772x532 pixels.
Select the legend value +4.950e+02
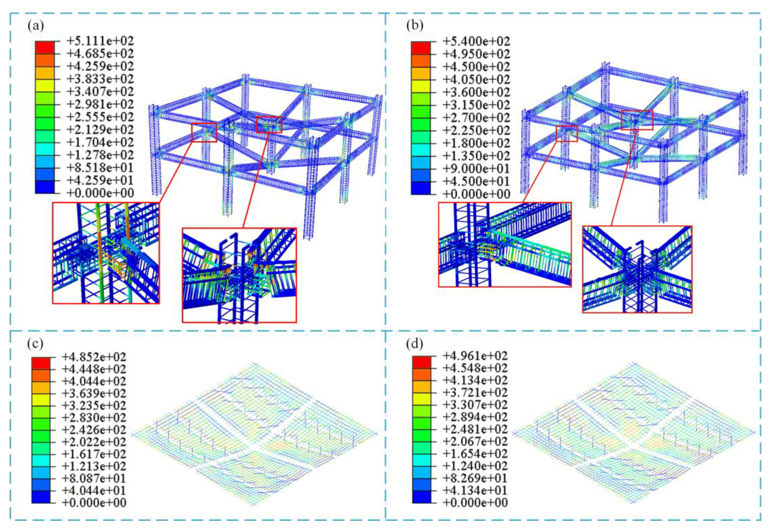[476, 54]
